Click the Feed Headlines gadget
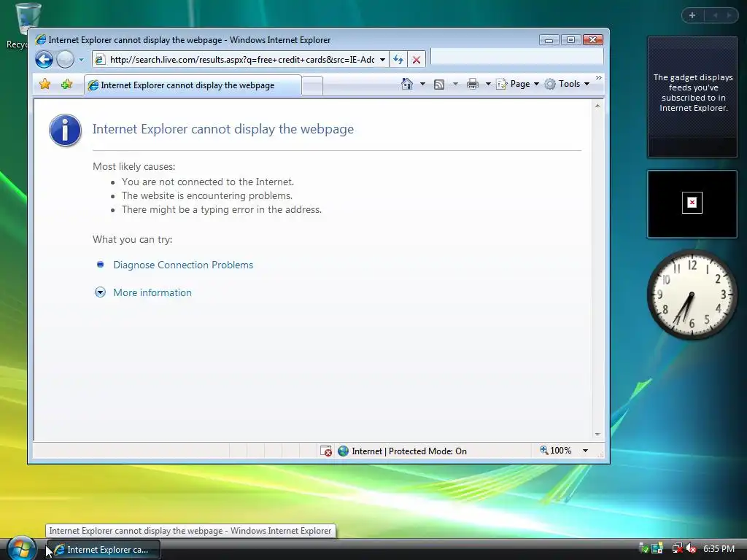Screen dimensions: 747x560 coord(692,97)
